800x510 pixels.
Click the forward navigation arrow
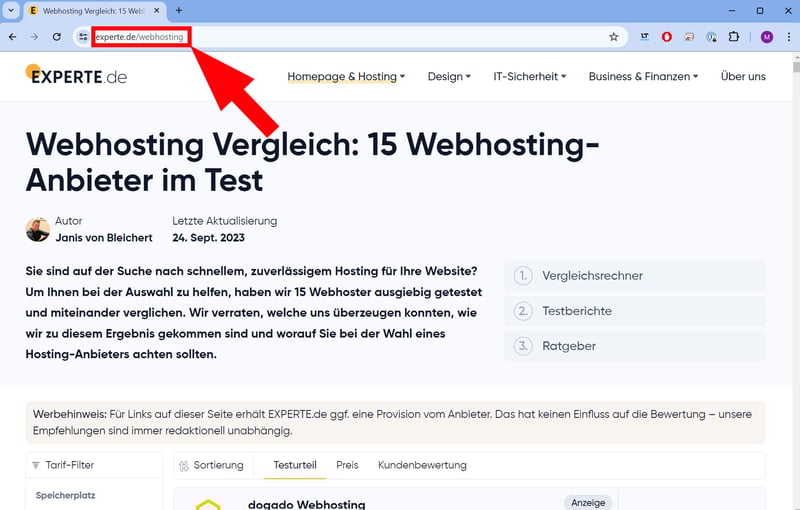(x=34, y=37)
